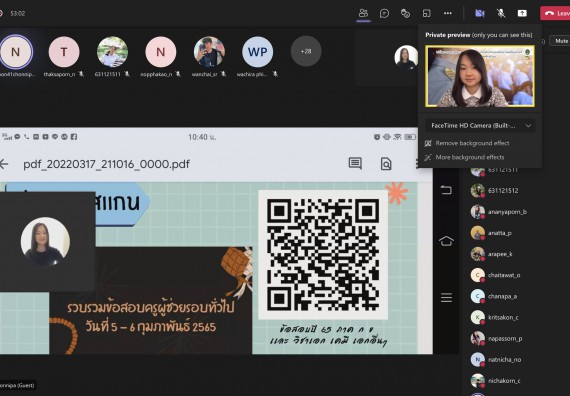Open the meeting chat icon
Image resolution: width=570 pixels, height=396 pixels.
click(384, 13)
